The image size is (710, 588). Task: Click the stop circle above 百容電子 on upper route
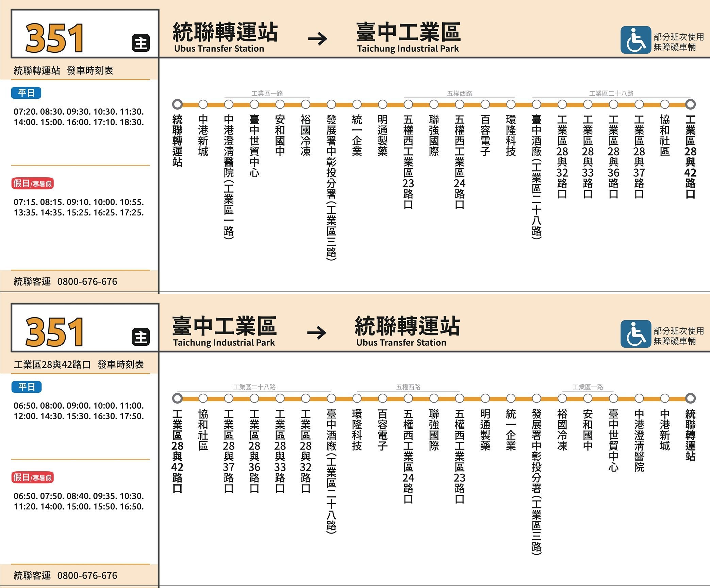coord(485,104)
